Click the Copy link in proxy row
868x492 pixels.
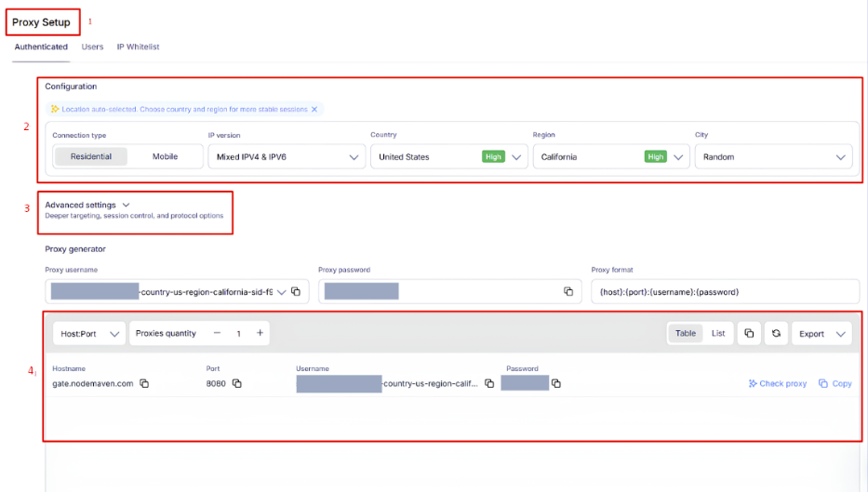point(835,383)
